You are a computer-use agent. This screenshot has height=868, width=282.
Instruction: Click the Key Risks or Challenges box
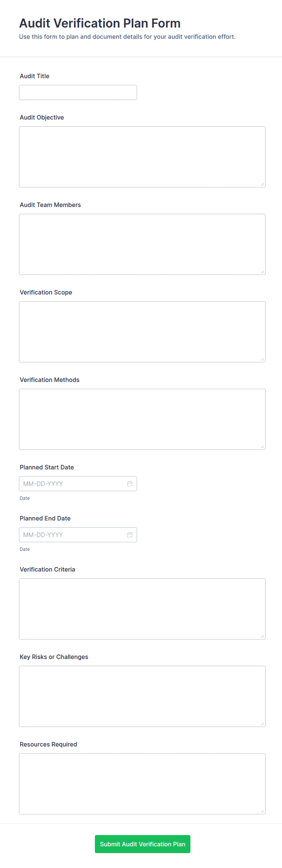coord(142,696)
